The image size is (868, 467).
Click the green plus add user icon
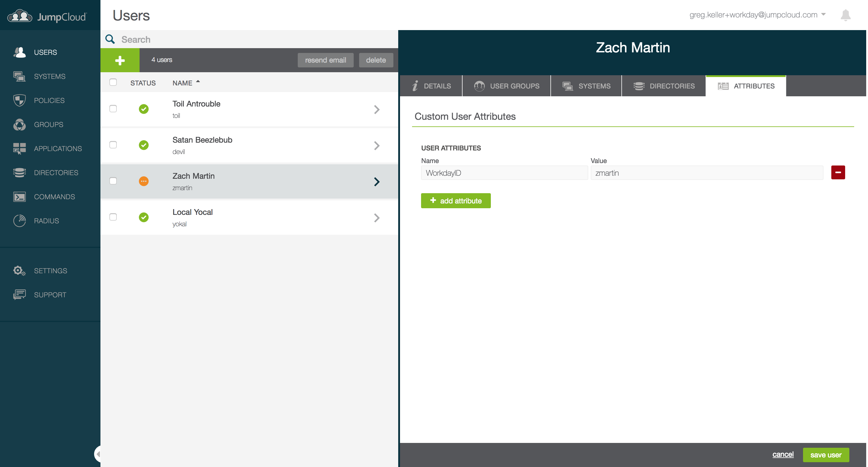coord(120,60)
